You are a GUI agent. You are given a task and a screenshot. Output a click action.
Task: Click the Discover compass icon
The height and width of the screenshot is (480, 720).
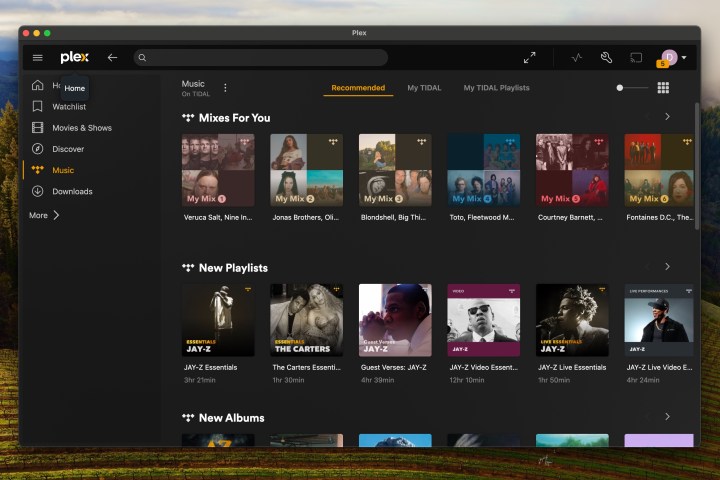38,149
